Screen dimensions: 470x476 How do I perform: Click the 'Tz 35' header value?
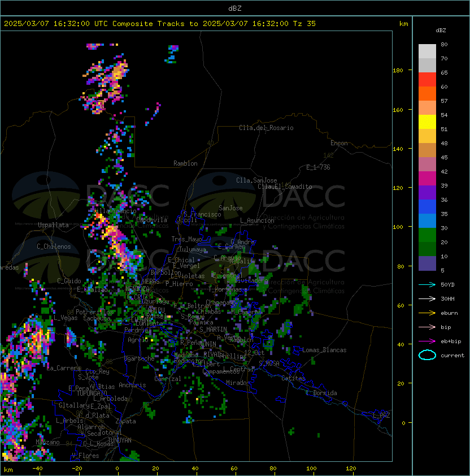[x=304, y=24]
